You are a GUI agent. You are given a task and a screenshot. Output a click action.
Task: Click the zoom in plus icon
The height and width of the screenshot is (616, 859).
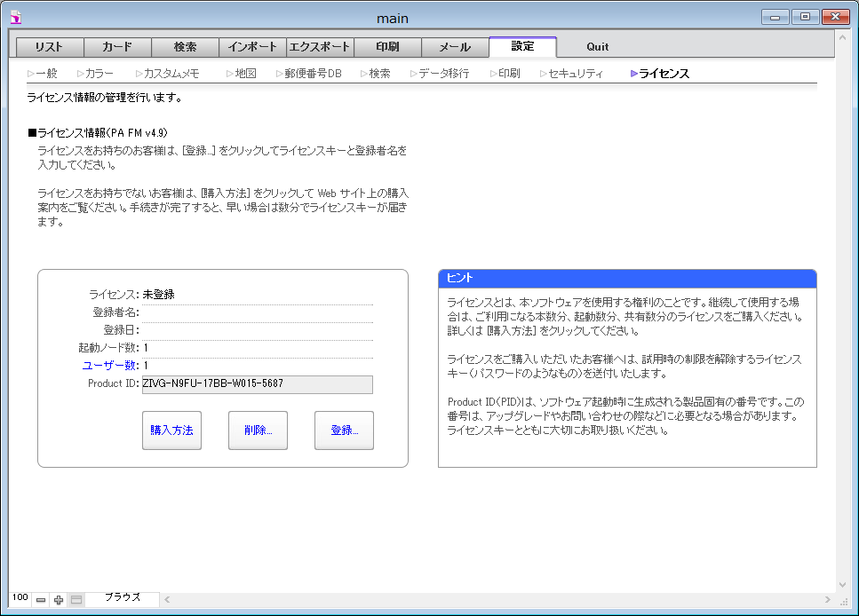click(x=59, y=600)
